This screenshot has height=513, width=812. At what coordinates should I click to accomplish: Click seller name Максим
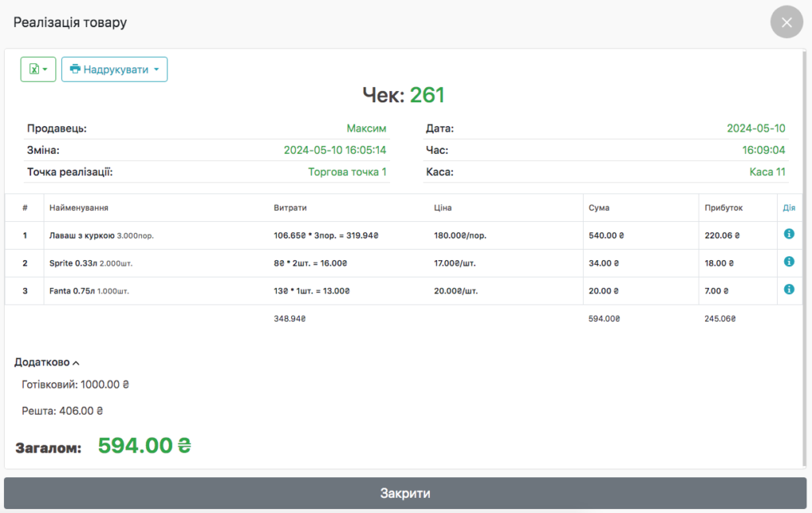366,128
